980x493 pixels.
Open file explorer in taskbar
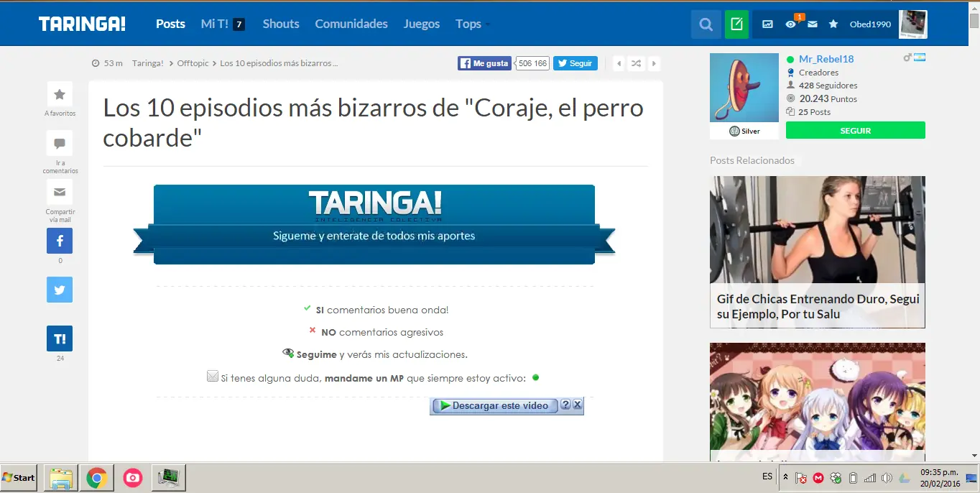click(x=61, y=478)
